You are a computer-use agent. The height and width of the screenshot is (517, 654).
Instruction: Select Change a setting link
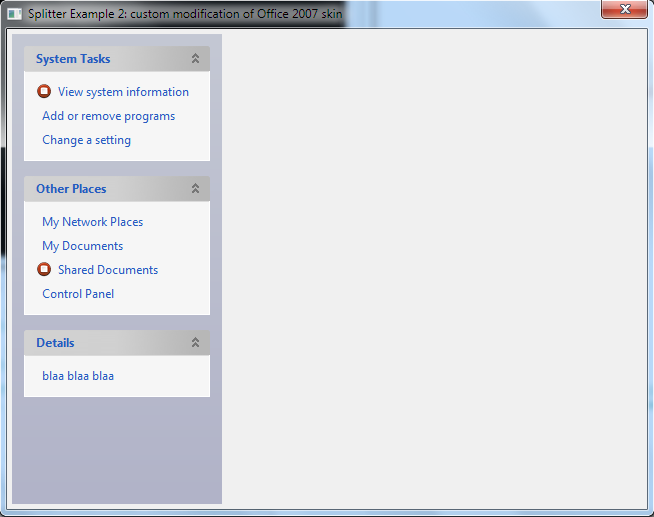pyautogui.click(x=86, y=140)
